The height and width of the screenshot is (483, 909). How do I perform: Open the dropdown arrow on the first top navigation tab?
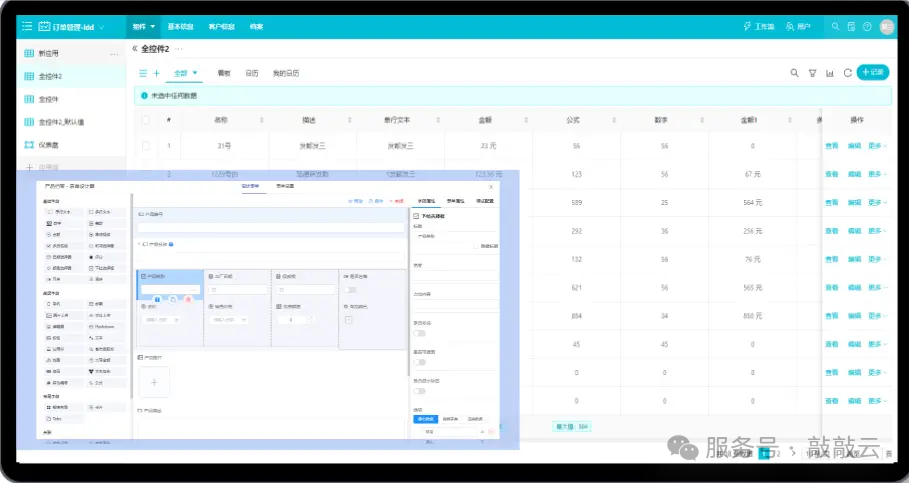pos(152,27)
